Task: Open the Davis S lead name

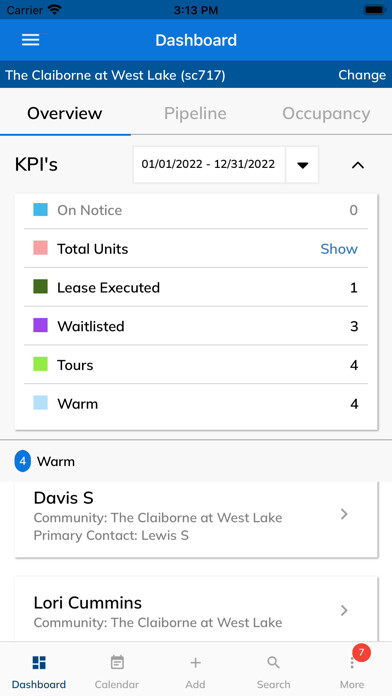Action: (63, 498)
